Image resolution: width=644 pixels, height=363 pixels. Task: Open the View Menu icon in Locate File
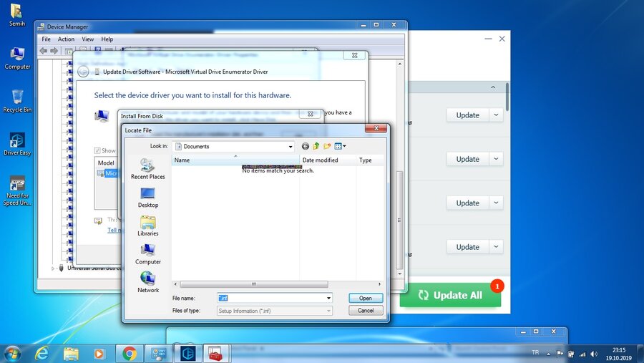pos(340,146)
